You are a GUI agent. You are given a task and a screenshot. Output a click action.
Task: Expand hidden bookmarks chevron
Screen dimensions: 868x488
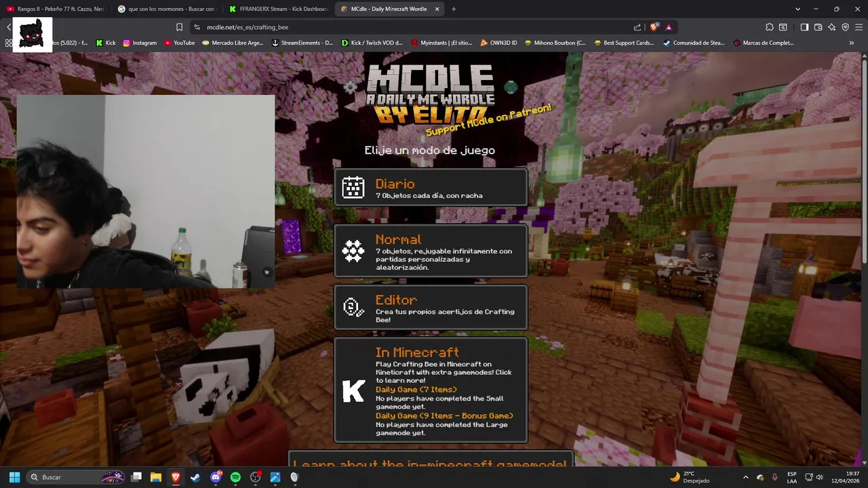(852, 43)
